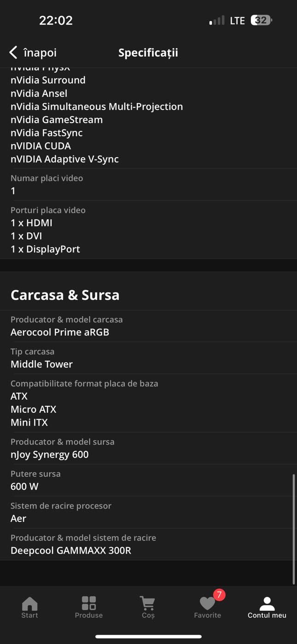Open Contul meu profile tab
This screenshot has width=297, height=644.
(x=267, y=608)
